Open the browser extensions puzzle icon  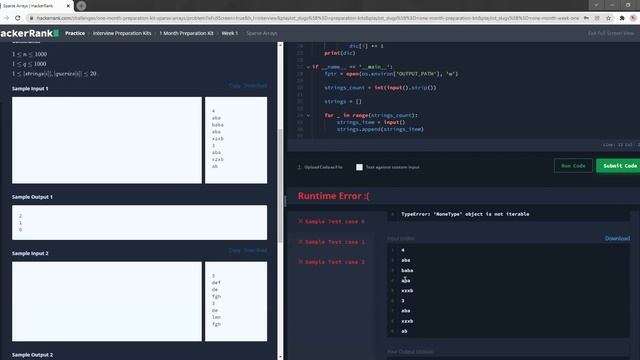622,18
